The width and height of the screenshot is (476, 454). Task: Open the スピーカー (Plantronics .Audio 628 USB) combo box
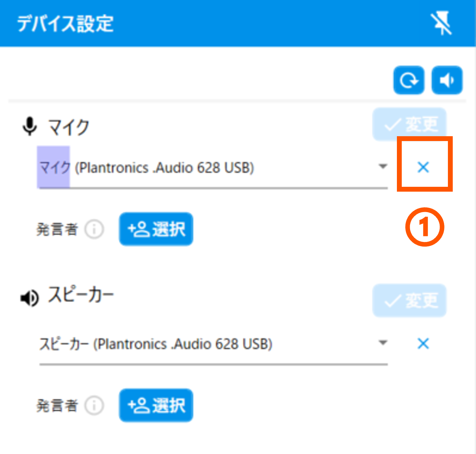coord(208,344)
